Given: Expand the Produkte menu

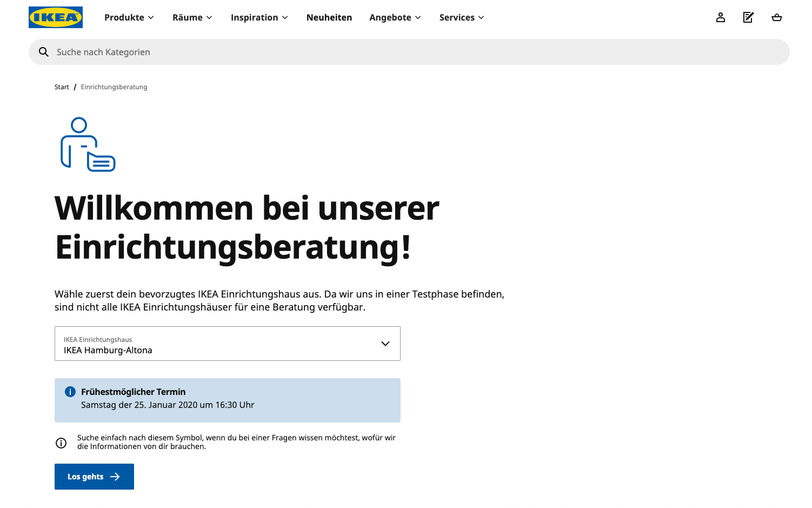Looking at the screenshot, I should pyautogui.click(x=129, y=17).
